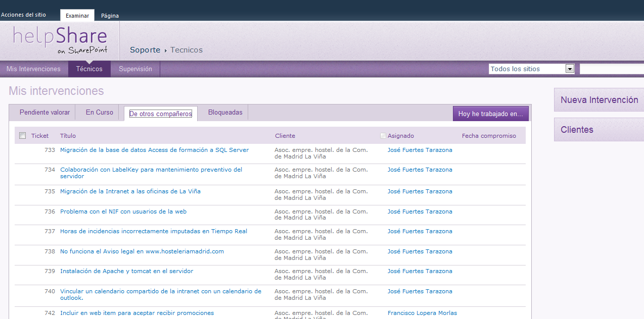Screen dimensions: 644x319
Task: Toggle the select-all Ticket checkbox
Action: tap(22, 136)
